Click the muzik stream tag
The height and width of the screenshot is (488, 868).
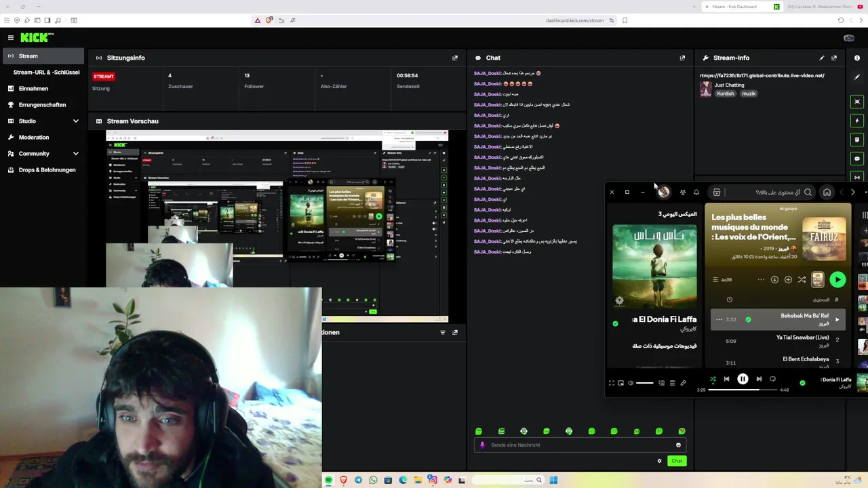749,94
